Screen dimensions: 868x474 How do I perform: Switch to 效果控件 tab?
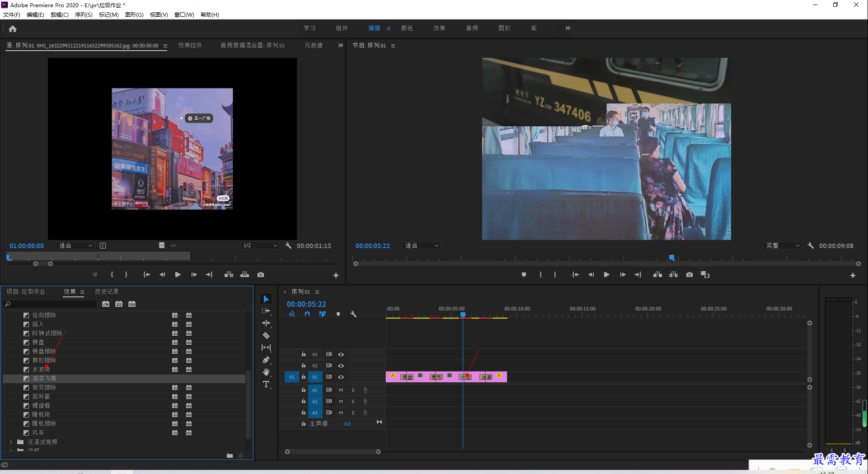point(190,45)
